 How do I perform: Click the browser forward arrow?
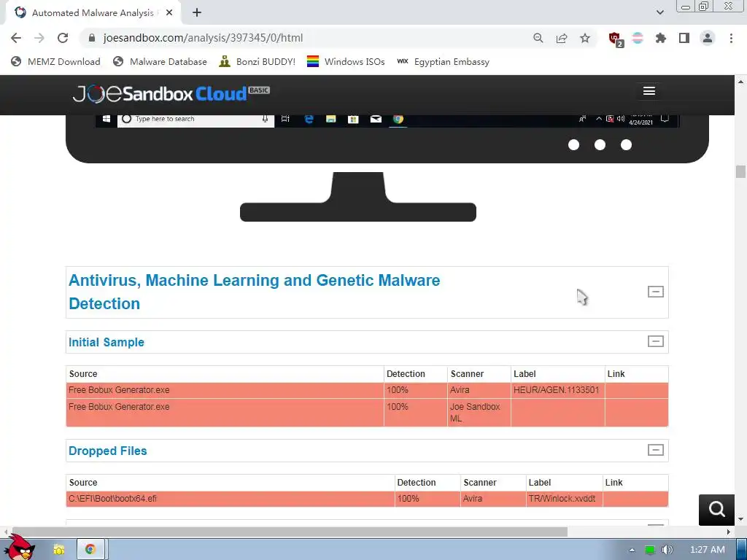(39, 38)
